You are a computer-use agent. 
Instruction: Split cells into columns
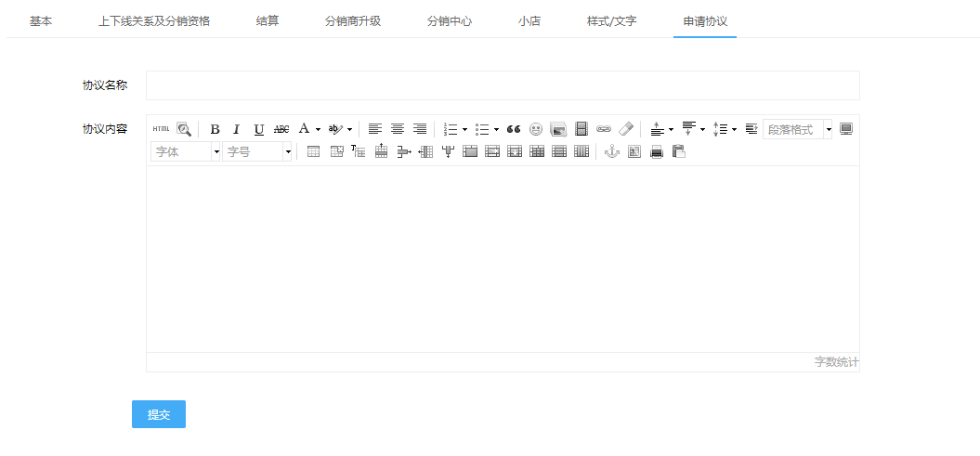coord(581,151)
